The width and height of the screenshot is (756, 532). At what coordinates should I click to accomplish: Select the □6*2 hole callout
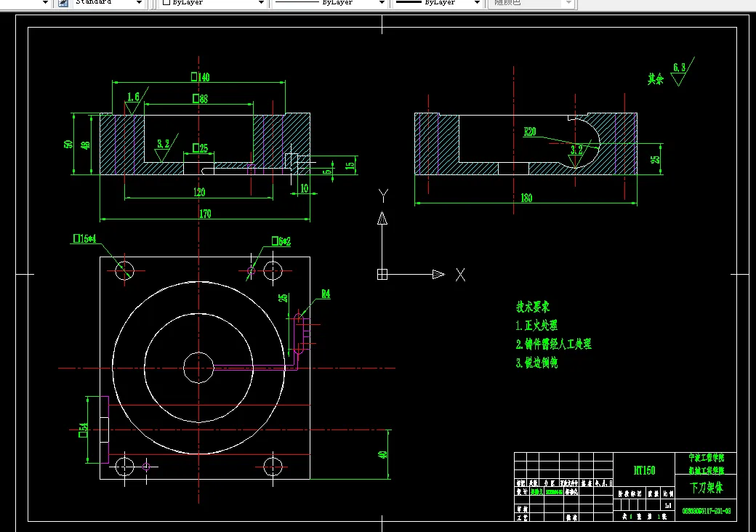click(281, 241)
